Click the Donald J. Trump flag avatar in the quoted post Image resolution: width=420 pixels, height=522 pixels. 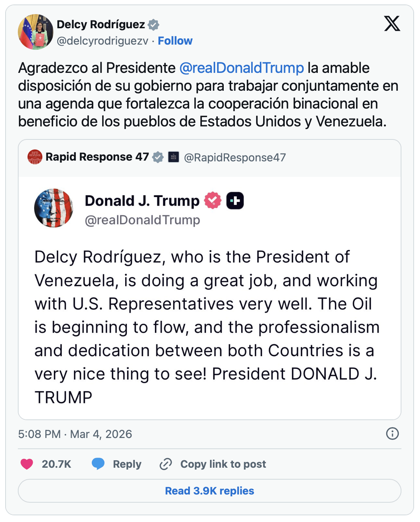click(54, 208)
